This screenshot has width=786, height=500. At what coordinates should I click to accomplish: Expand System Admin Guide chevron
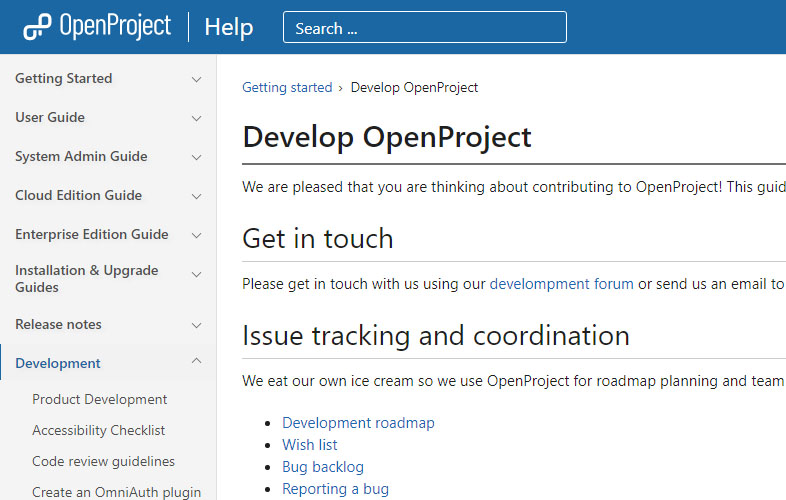(x=197, y=157)
